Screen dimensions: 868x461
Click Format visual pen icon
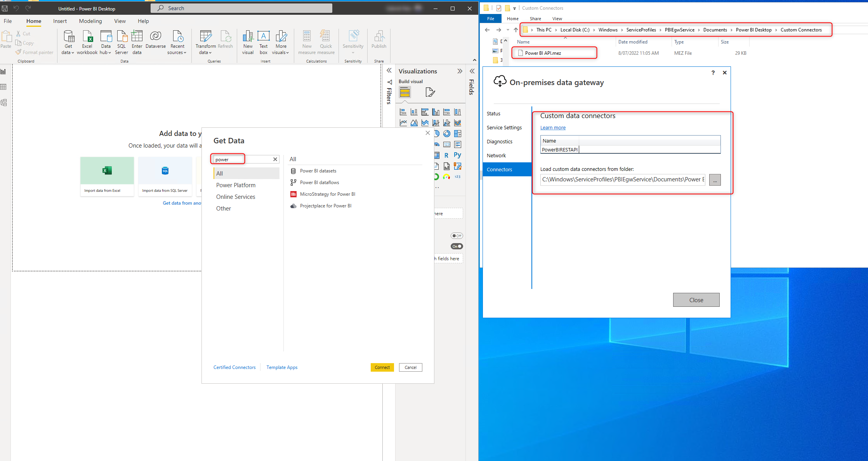[430, 92]
